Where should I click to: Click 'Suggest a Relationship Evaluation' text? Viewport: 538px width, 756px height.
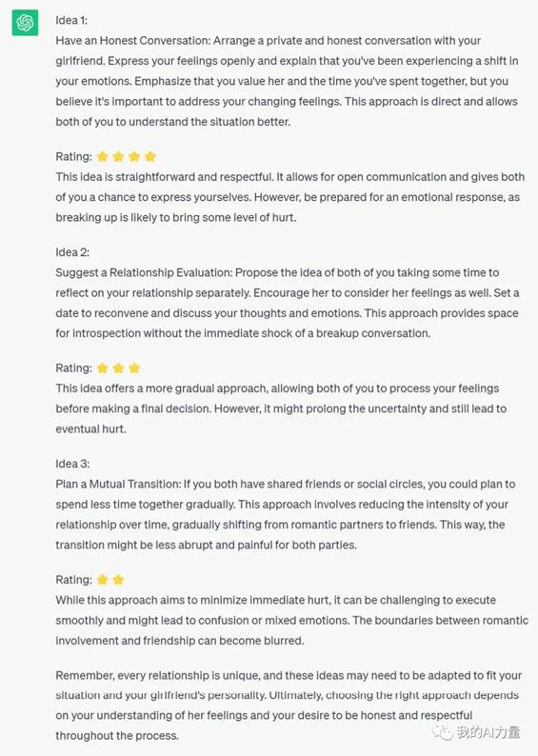[x=144, y=272]
